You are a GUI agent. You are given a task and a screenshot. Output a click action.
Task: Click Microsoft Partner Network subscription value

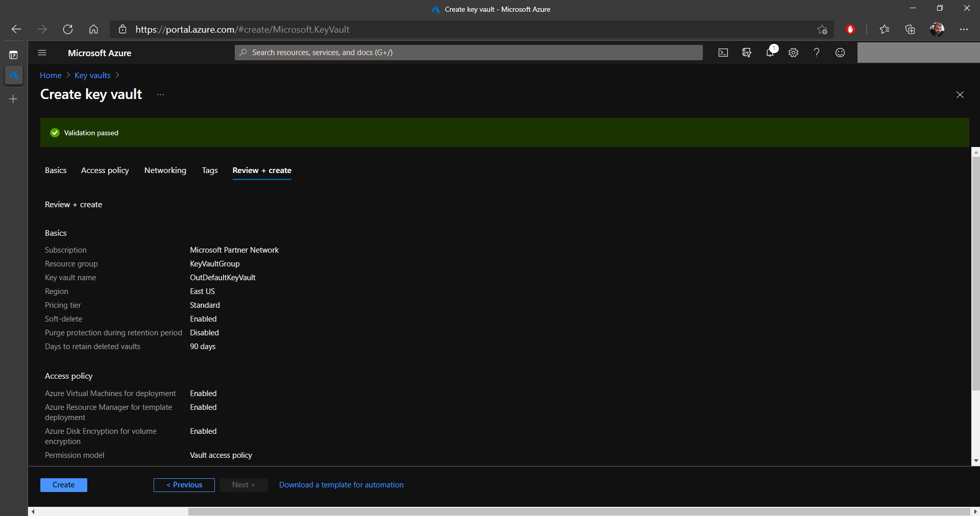point(234,250)
